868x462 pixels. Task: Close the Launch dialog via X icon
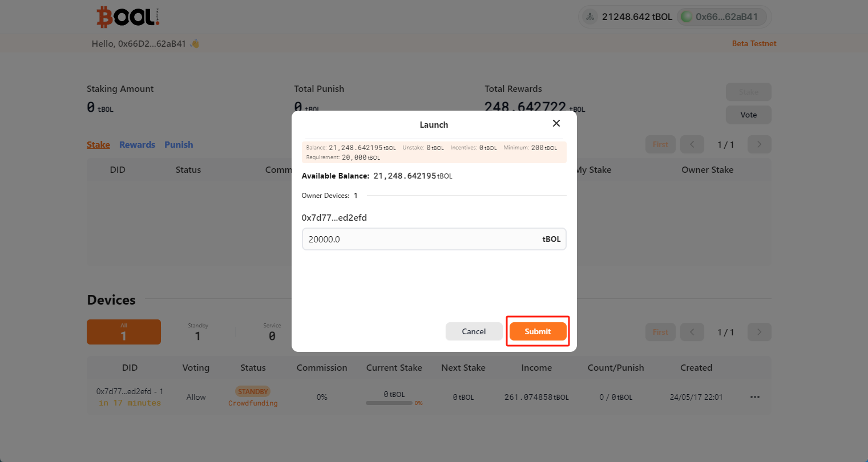tap(556, 123)
